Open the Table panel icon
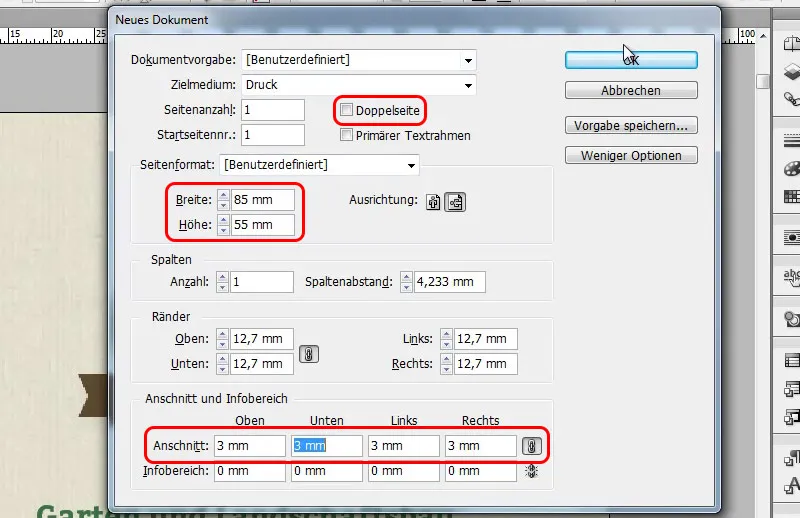This screenshot has height=518, width=800. [x=791, y=361]
